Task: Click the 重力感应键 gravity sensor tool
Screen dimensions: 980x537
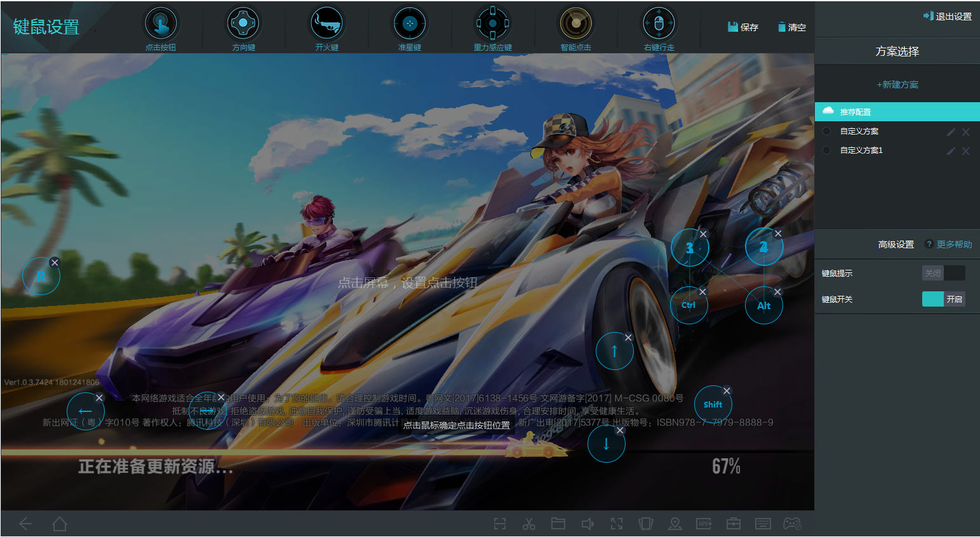Action: coord(492,25)
